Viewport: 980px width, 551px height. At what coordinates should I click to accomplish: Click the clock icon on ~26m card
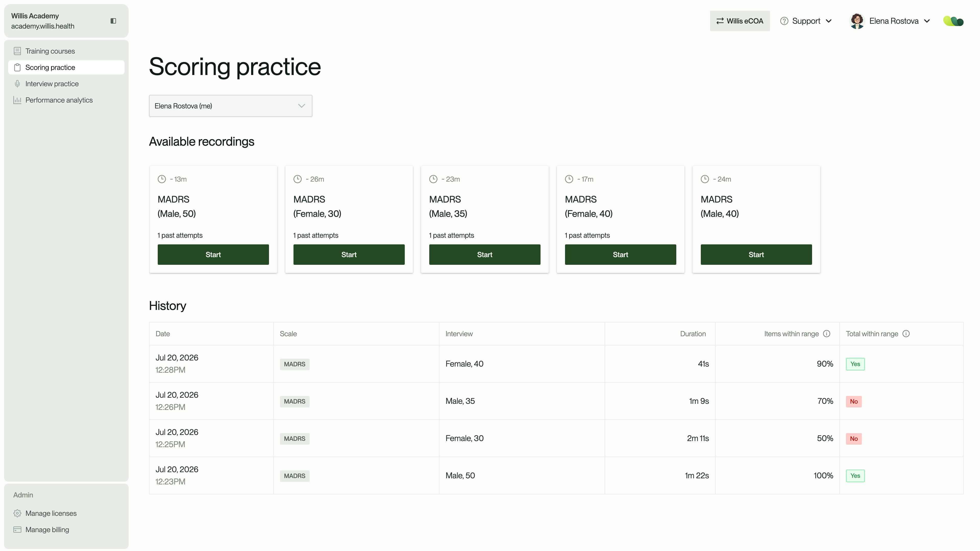tap(298, 179)
